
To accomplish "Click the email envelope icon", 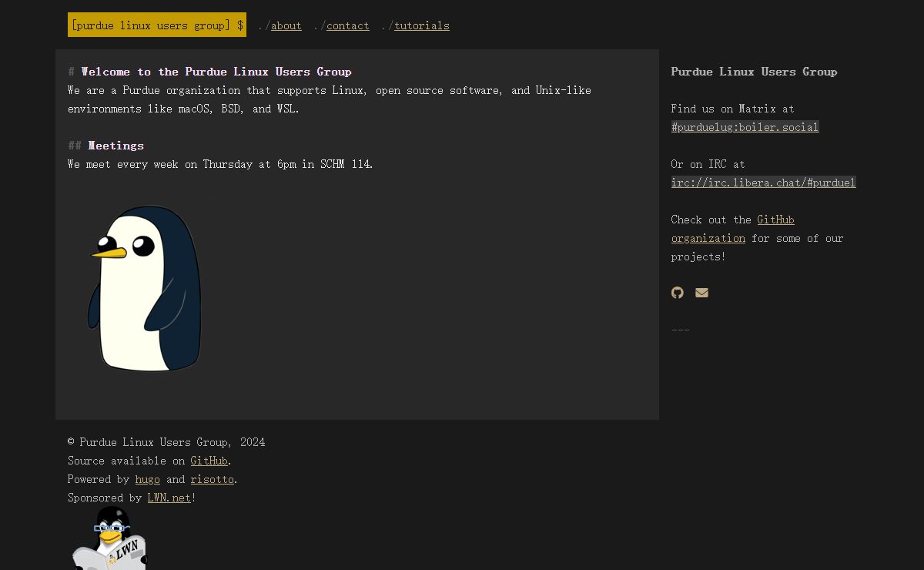I will pos(701,293).
